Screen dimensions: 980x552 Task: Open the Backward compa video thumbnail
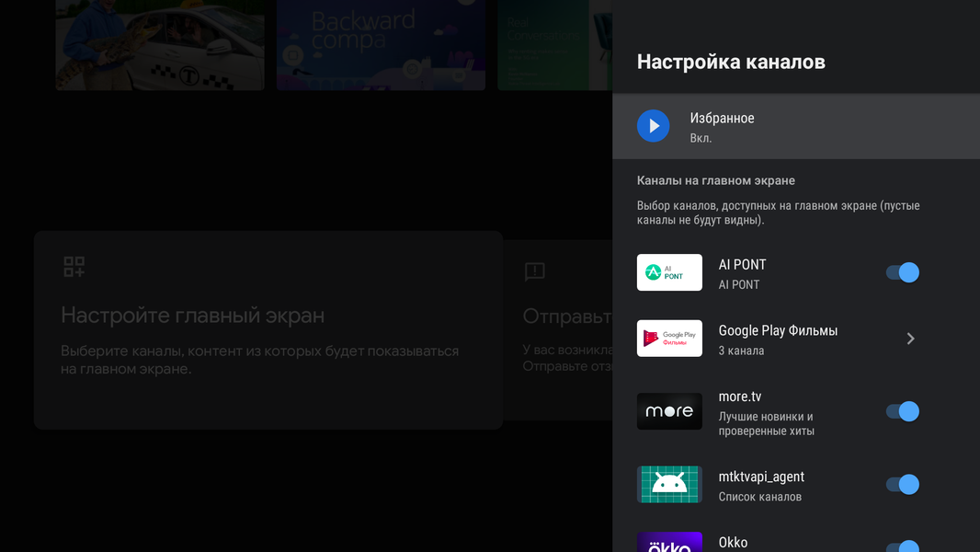[x=381, y=45]
